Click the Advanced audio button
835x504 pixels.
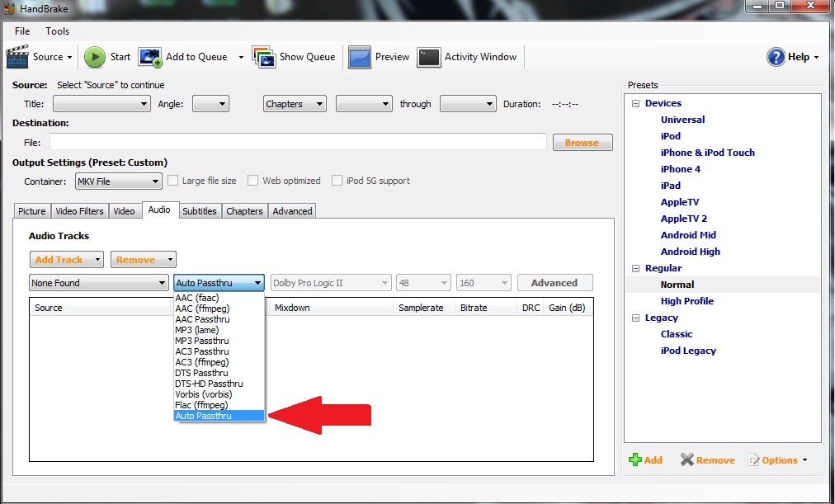tap(555, 283)
